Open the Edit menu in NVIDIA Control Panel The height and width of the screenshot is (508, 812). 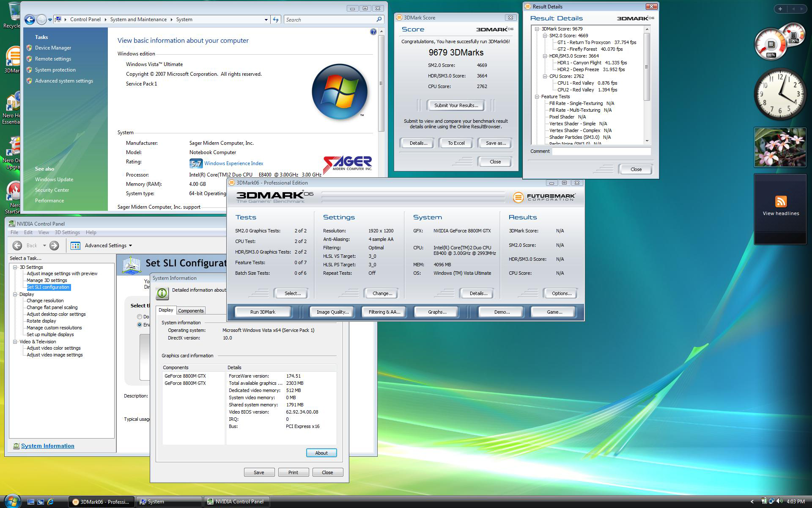click(x=28, y=232)
